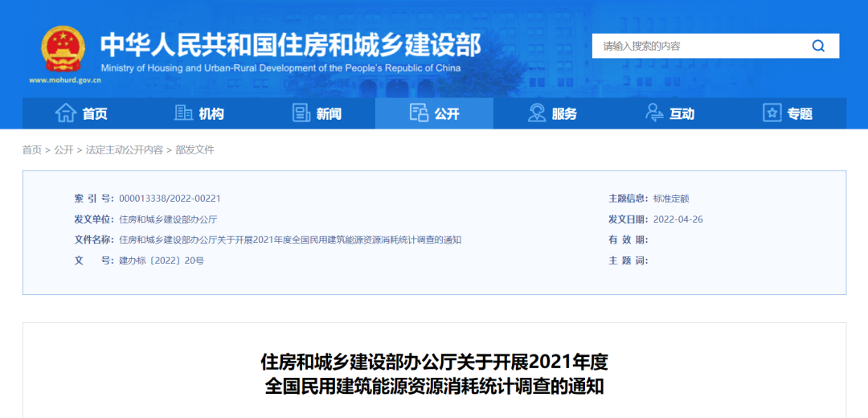Click the star icon beside 专题
The height and width of the screenshot is (418, 868).
[772, 113]
